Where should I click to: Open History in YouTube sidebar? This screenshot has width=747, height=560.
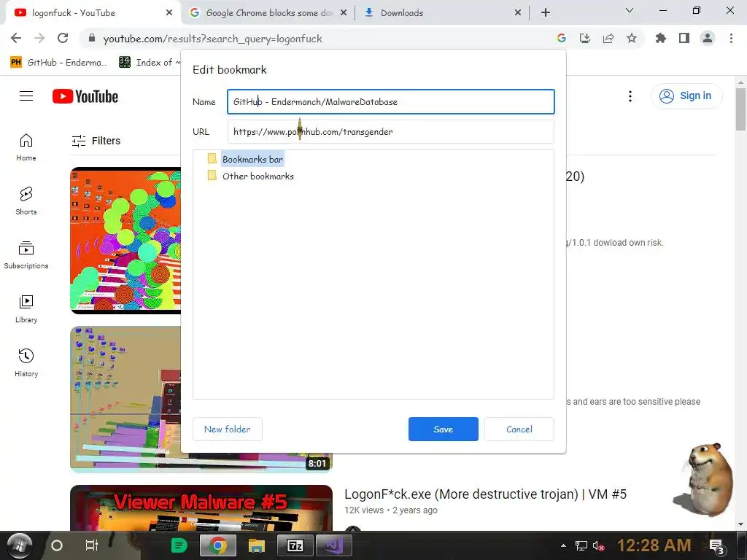(26, 363)
